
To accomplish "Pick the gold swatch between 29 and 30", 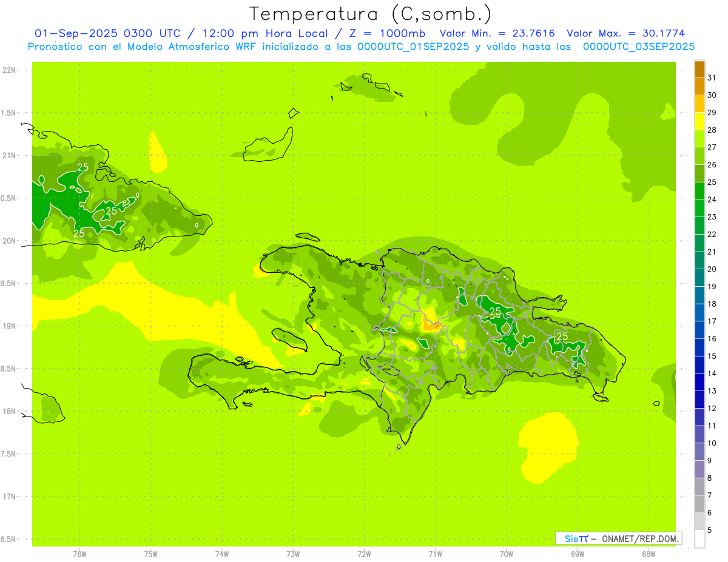I will coord(699,104).
